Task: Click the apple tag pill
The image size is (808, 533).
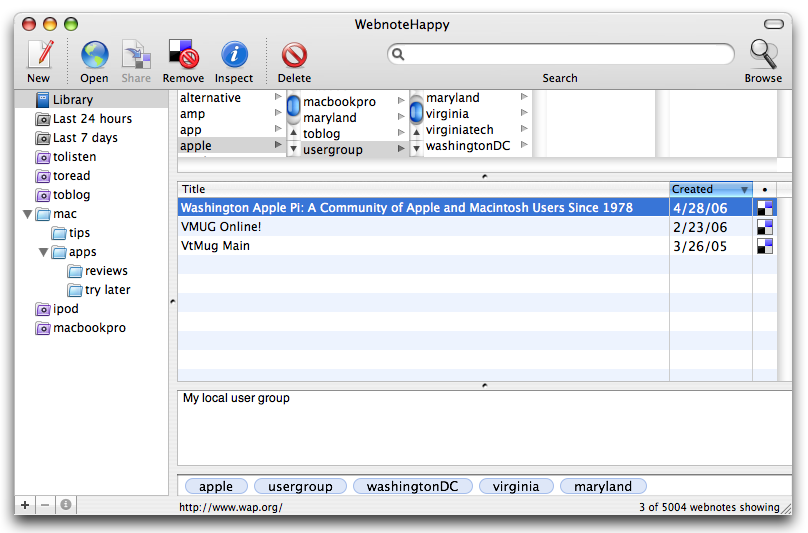Action: 216,486
